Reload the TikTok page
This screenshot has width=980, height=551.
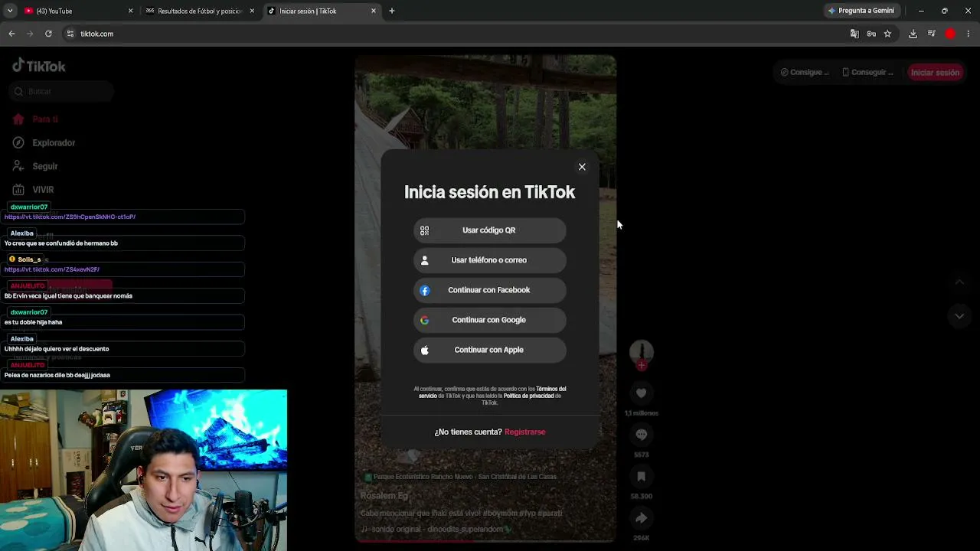point(48,34)
